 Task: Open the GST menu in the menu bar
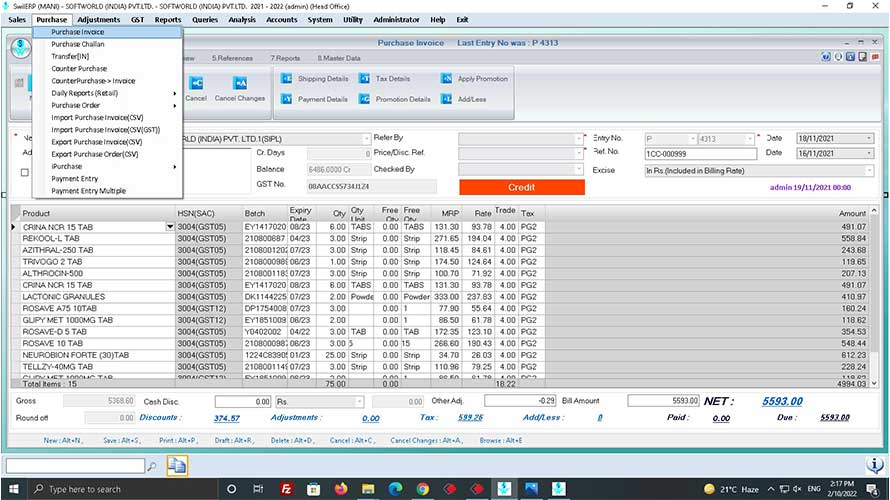139,20
